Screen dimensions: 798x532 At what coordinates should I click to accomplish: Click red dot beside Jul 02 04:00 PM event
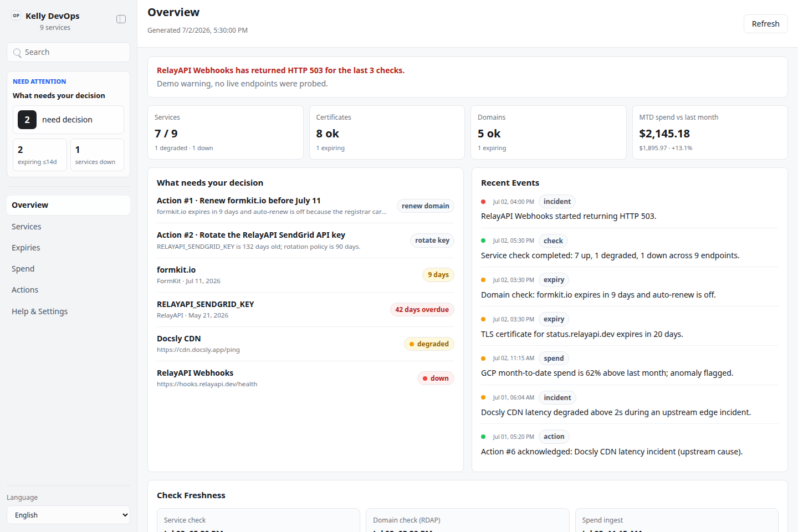coord(483,202)
